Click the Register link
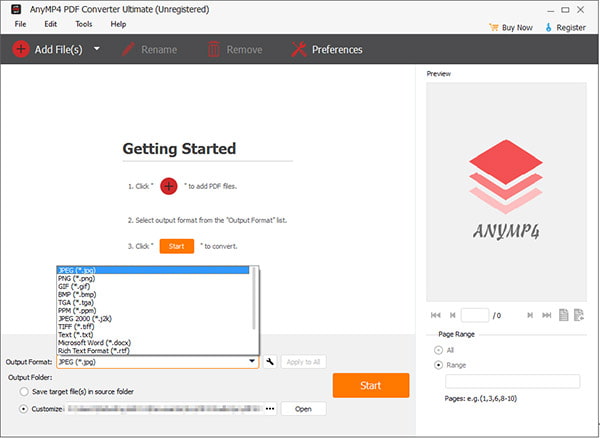 (566, 28)
